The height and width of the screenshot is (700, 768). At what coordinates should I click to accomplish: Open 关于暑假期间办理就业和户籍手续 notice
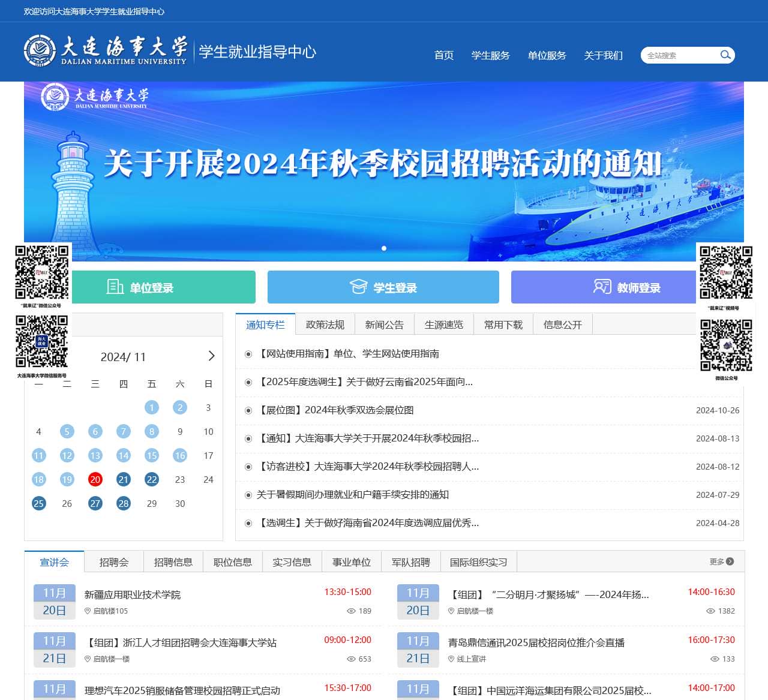pyautogui.click(x=353, y=495)
